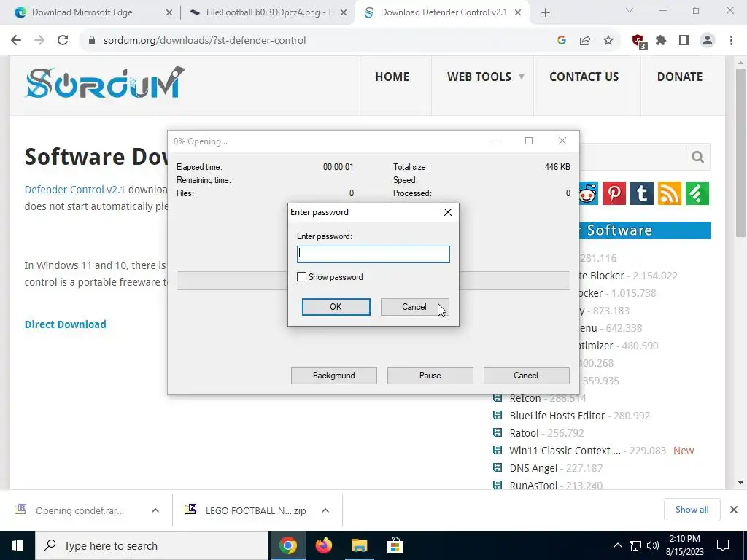Bookmark this page with the star
747x560 pixels.
(608, 41)
